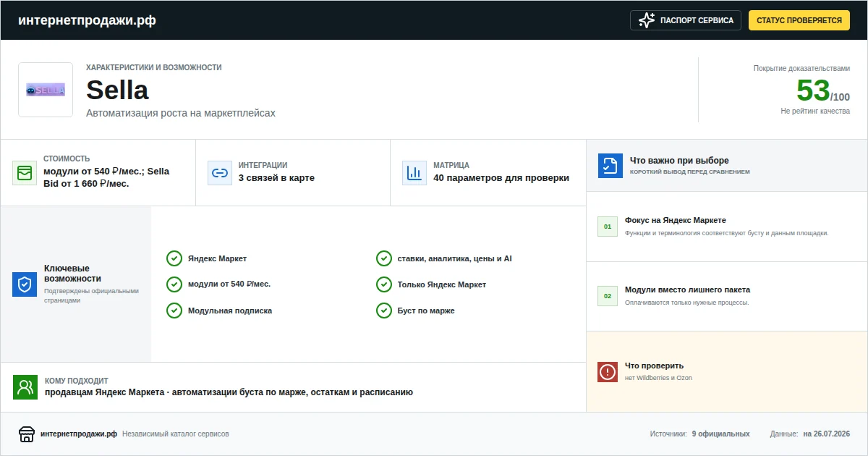Click the bar chart icon for Матрица

414,173
